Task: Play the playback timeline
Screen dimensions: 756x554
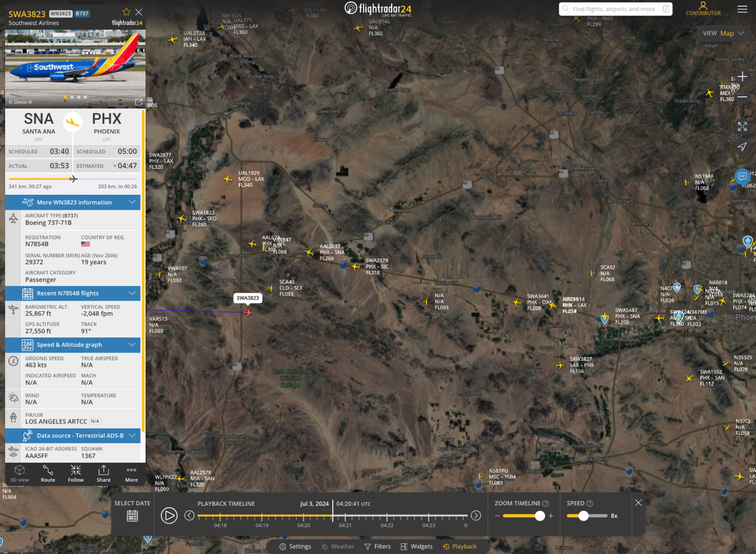Action: pyautogui.click(x=169, y=515)
